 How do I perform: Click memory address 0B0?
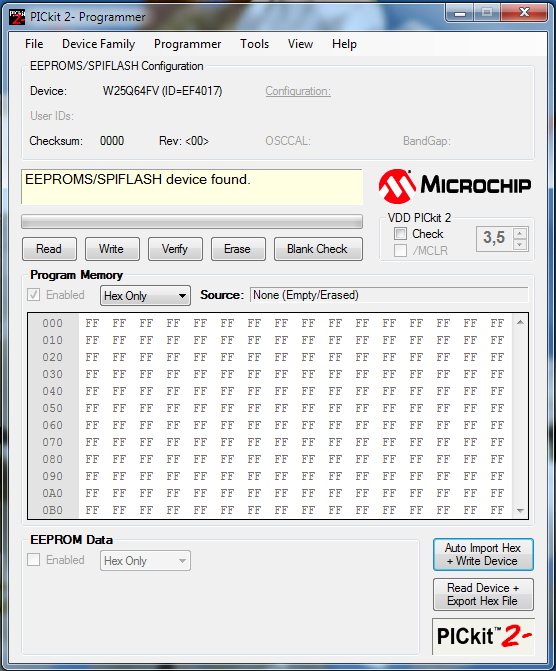(53, 510)
